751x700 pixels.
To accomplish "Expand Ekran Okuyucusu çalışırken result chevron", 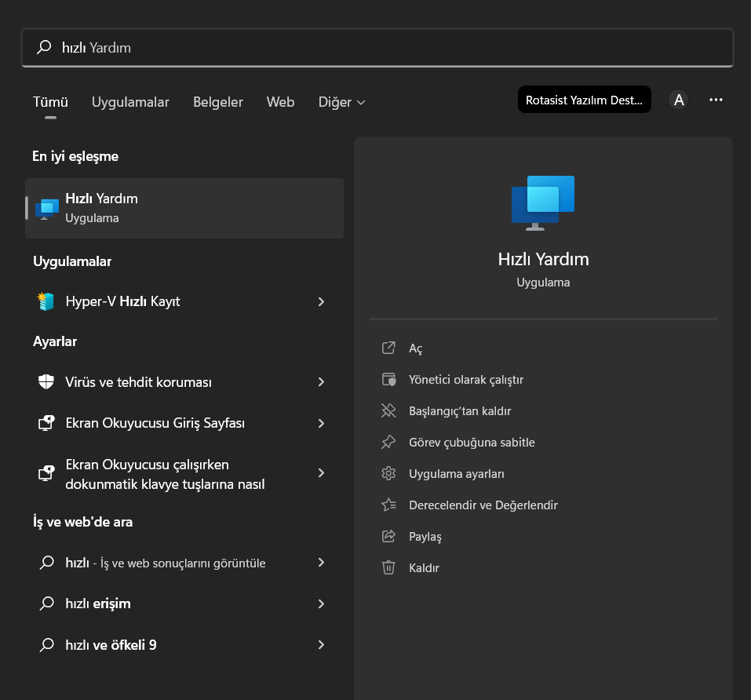I will tap(322, 473).
